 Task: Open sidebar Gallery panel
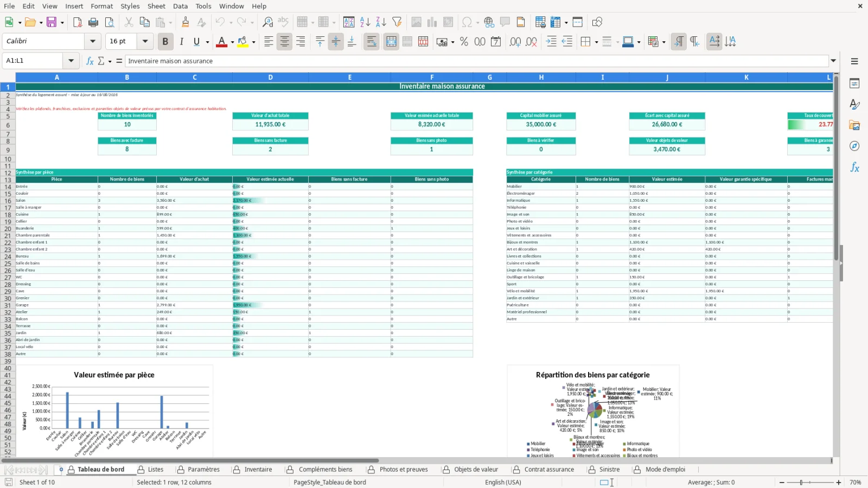click(854, 125)
